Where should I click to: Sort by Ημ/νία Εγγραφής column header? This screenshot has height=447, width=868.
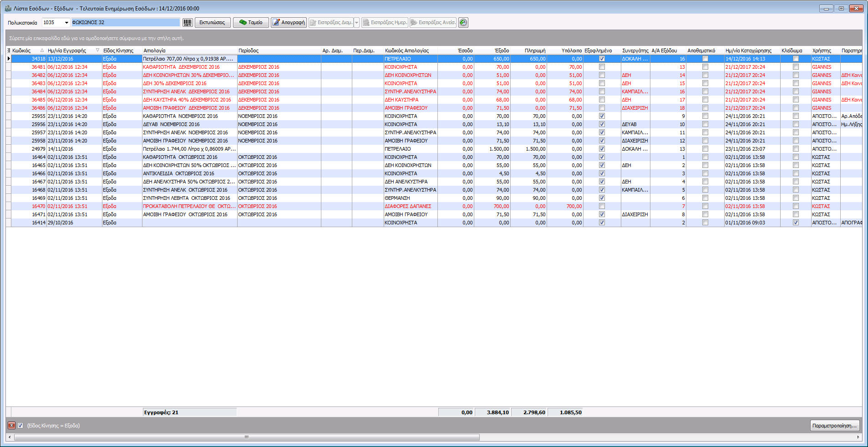pos(74,51)
